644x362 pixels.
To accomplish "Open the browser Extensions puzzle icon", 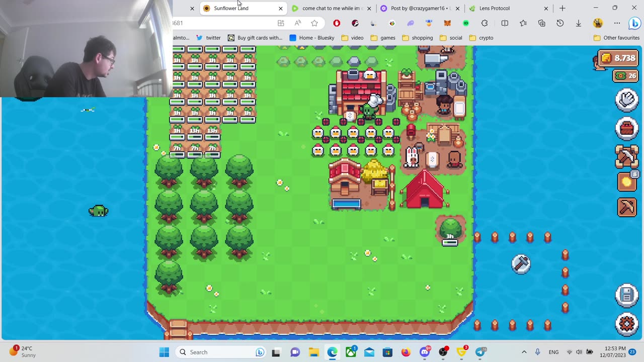I will click(485, 23).
